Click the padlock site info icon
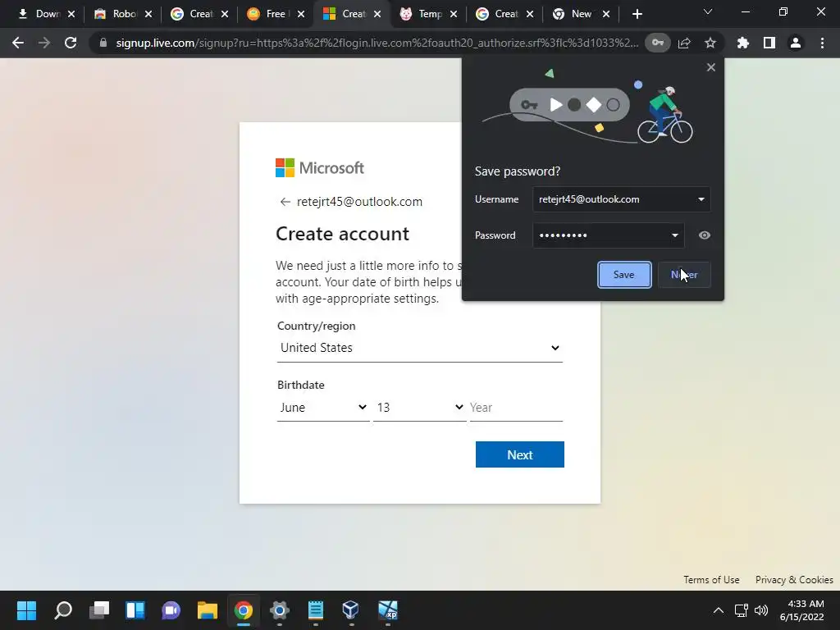 click(103, 43)
